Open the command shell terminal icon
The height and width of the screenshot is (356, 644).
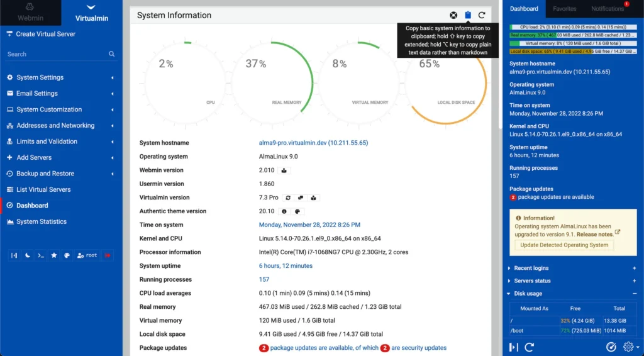click(41, 255)
